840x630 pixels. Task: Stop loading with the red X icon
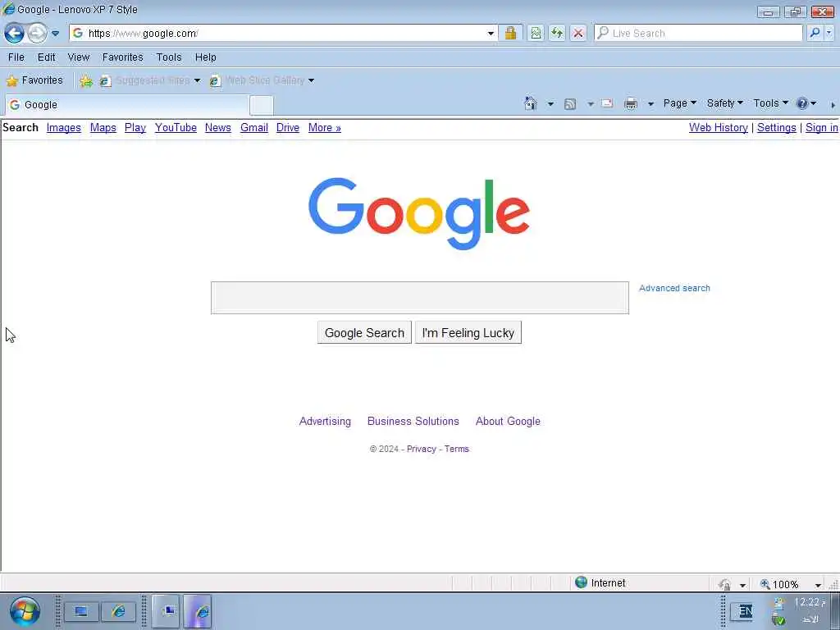pyautogui.click(x=578, y=33)
